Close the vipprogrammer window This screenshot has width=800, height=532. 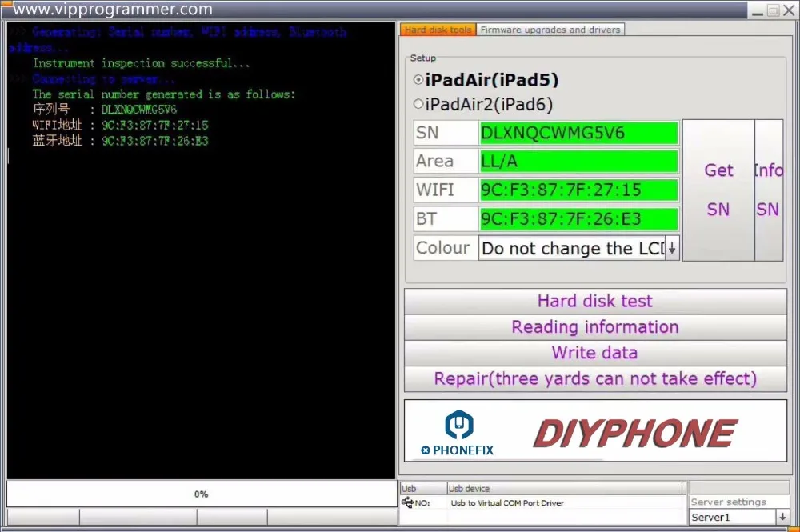(789, 10)
